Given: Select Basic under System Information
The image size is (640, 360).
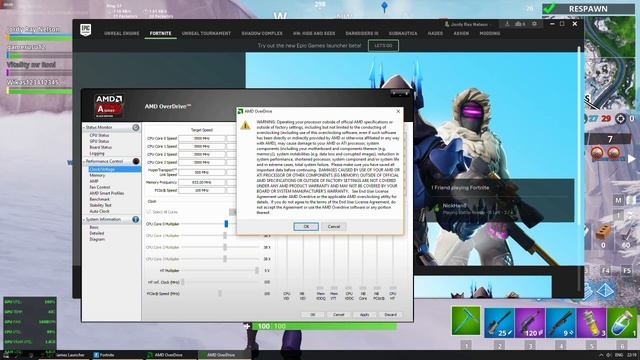Looking at the screenshot, I should coord(94,227).
